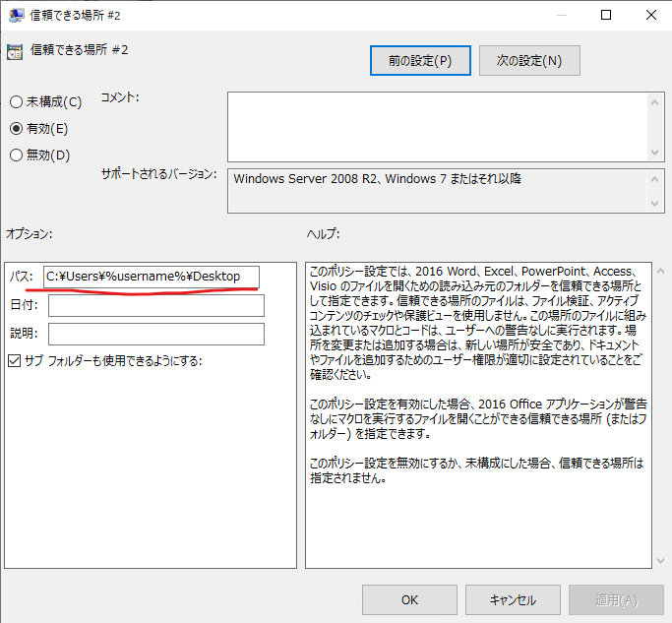Click the window icon in the title bar
The width and height of the screenshot is (672, 623).
click(x=17, y=15)
